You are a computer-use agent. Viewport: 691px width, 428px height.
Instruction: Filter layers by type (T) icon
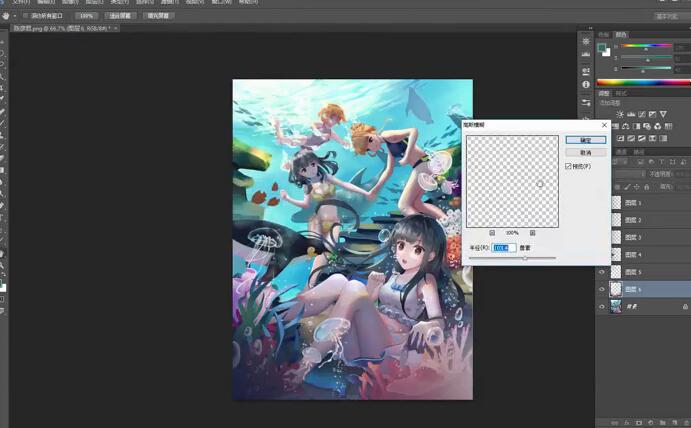tap(661, 162)
